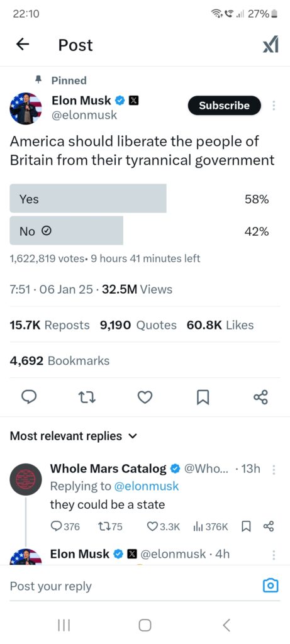The image size is (290, 644).
Task: Like Whole Mars Catalog's reply
Action: tap(163, 526)
